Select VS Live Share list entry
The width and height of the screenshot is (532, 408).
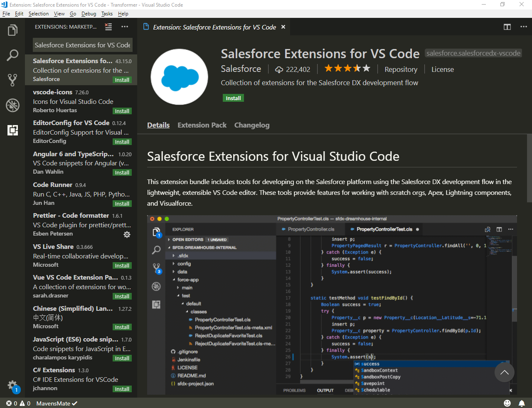pyautogui.click(x=81, y=256)
